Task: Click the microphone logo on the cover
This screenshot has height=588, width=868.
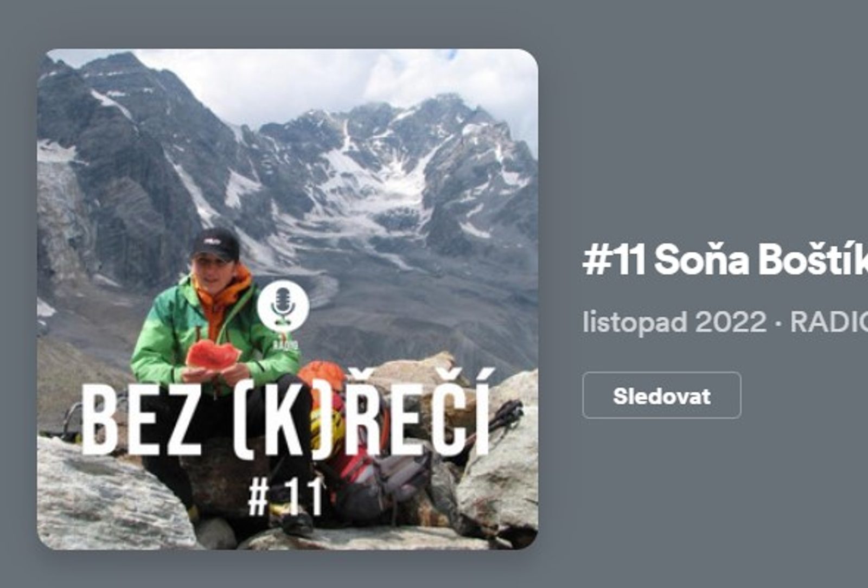Action: pos(283,306)
